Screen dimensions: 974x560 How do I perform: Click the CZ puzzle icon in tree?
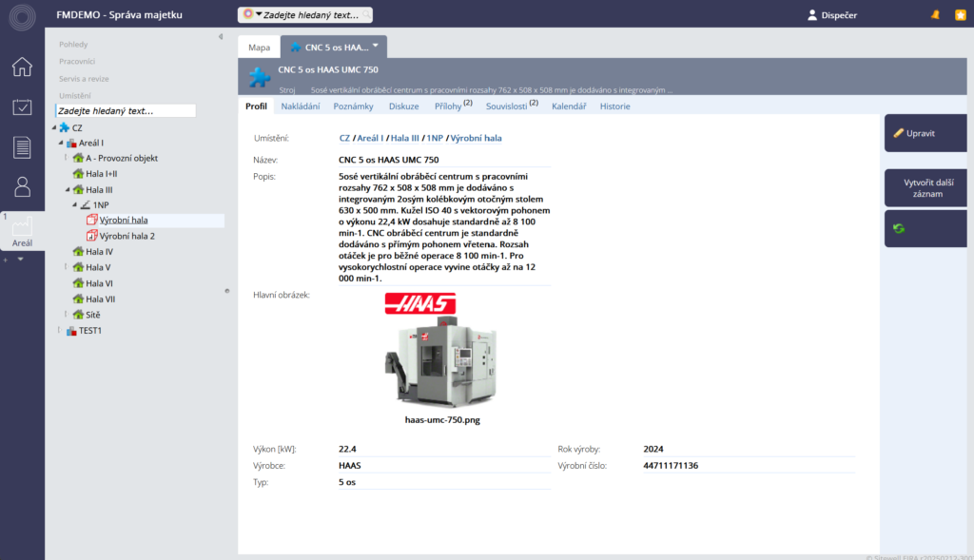pos(65,127)
